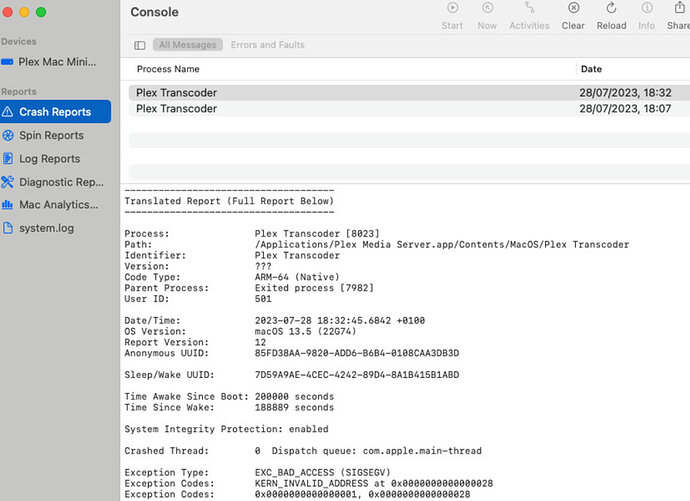Click the Diagnostic Reports tools icon
Viewport: 690px width, 501px height.
[7, 182]
